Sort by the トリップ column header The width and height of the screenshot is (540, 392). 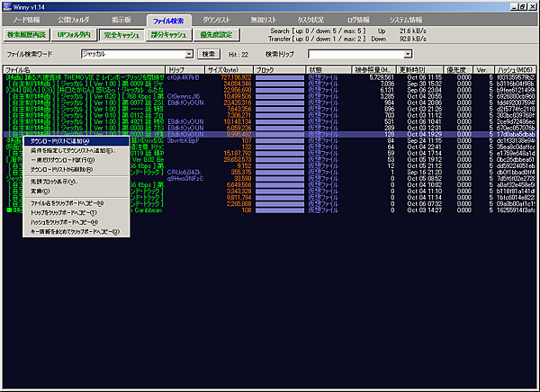pyautogui.click(x=184, y=70)
